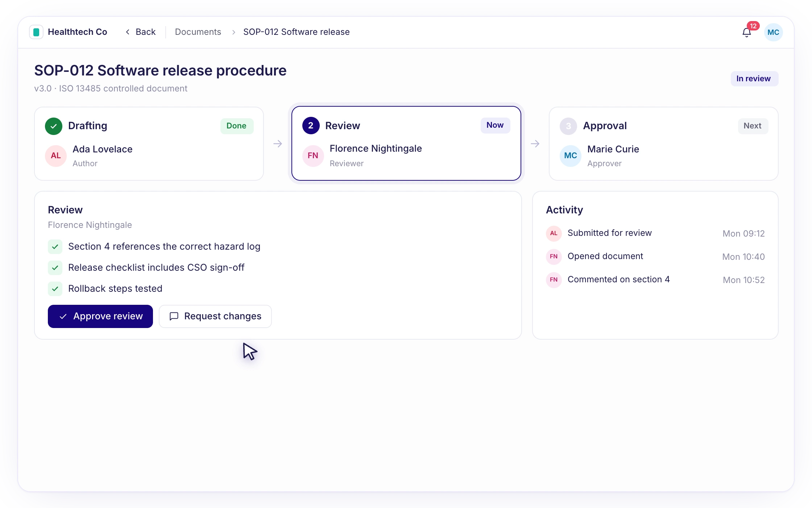Click Marie Curie's MC avatar in Approval
The image size is (812, 508).
pos(571,156)
